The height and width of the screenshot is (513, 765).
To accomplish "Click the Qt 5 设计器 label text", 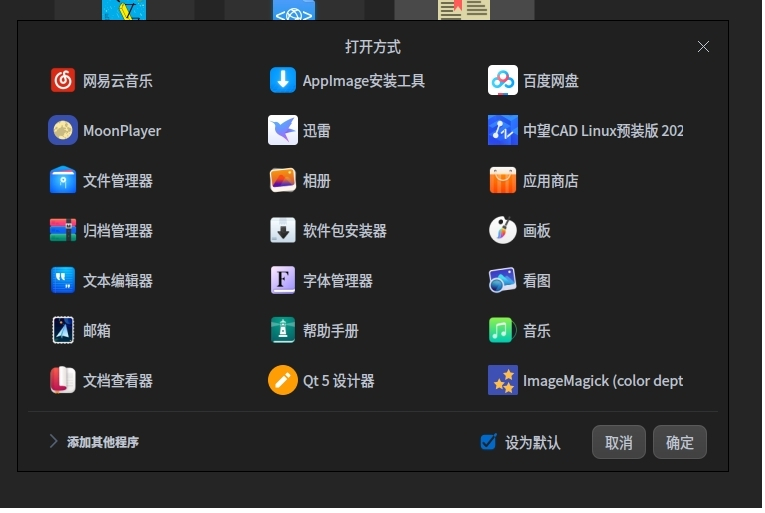I will coord(339,381).
